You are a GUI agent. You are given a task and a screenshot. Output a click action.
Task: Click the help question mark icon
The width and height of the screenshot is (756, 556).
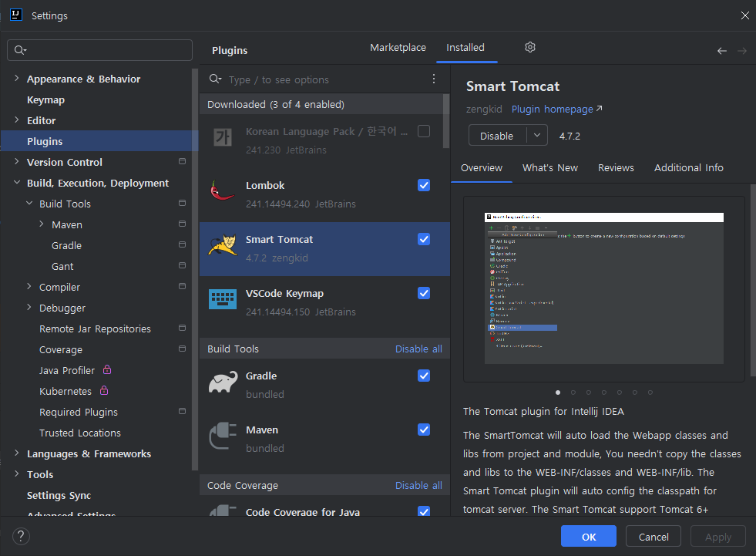[x=21, y=536]
